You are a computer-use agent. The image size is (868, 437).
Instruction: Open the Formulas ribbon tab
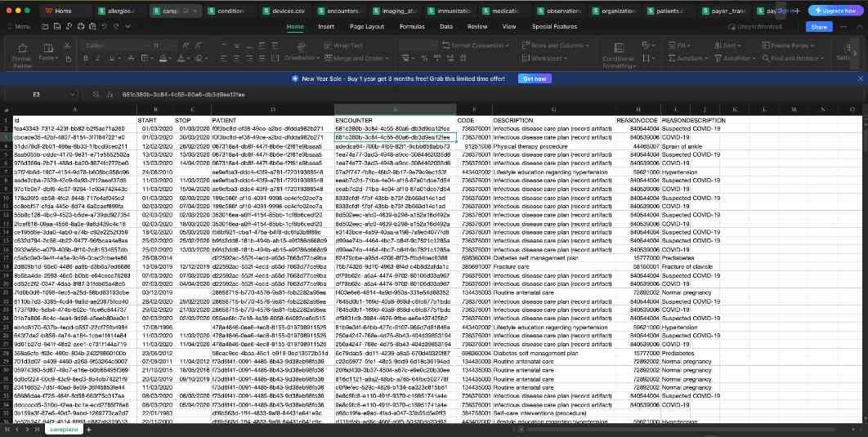coord(412,27)
